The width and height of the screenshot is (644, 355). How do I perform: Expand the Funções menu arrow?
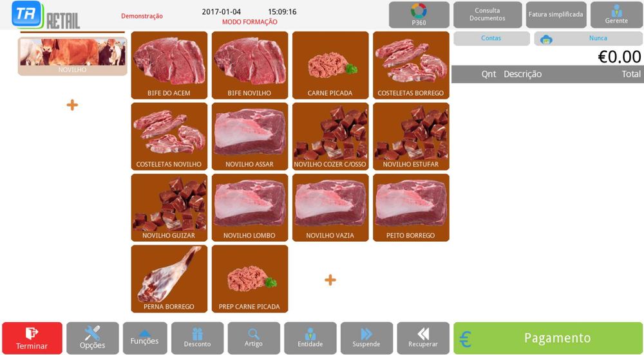145,338
